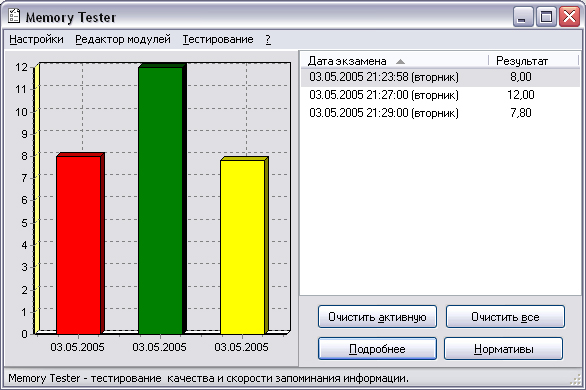Select the exam row from 21:29:00
Screen dimensions: 586x390
point(440,113)
